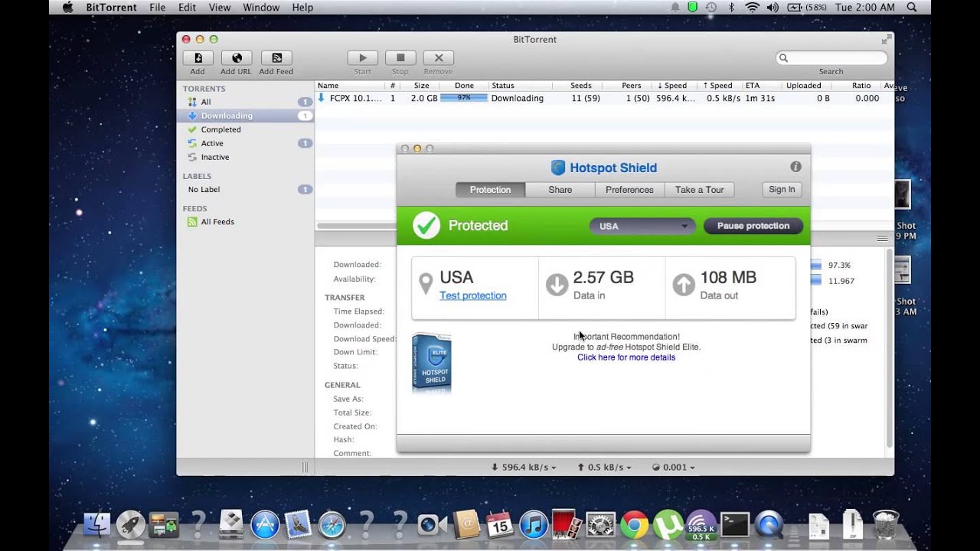Open System Preferences from the dock

pos(600,525)
